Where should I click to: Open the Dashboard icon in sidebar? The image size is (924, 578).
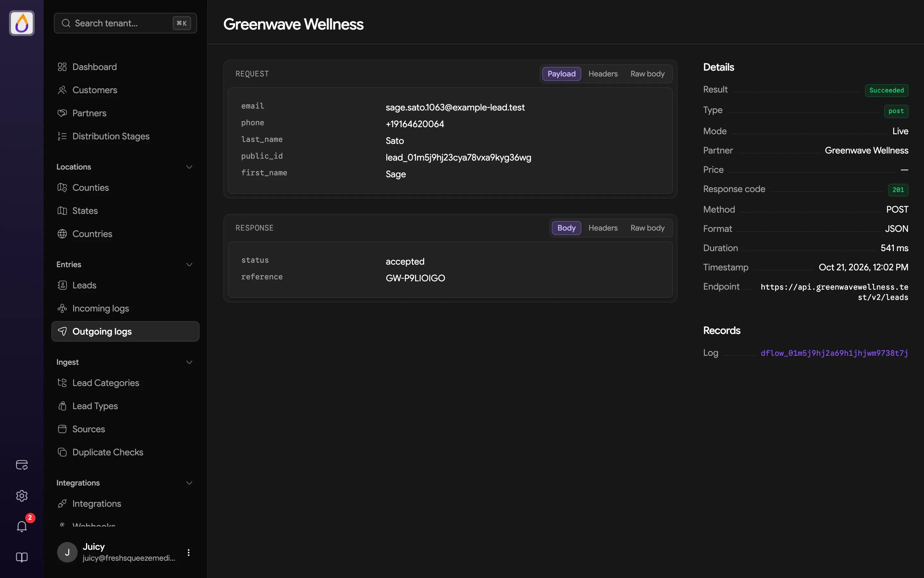62,67
